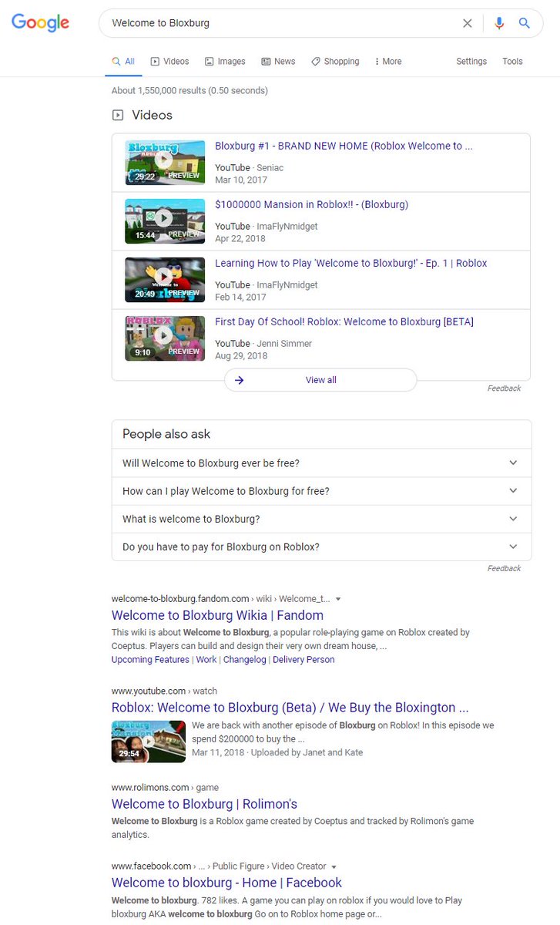Viewport: 560px width, 925px height.
Task: Start voice search with microphone icon
Action: click(x=499, y=23)
